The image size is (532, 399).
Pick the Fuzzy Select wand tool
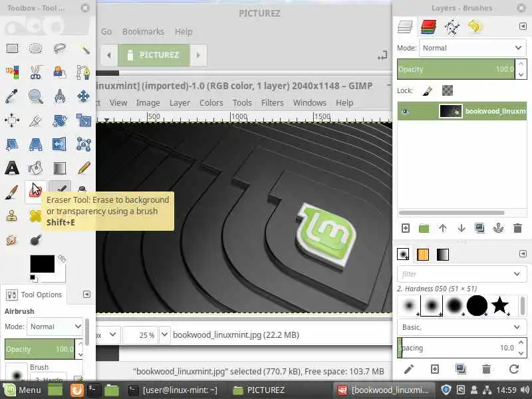click(x=84, y=48)
